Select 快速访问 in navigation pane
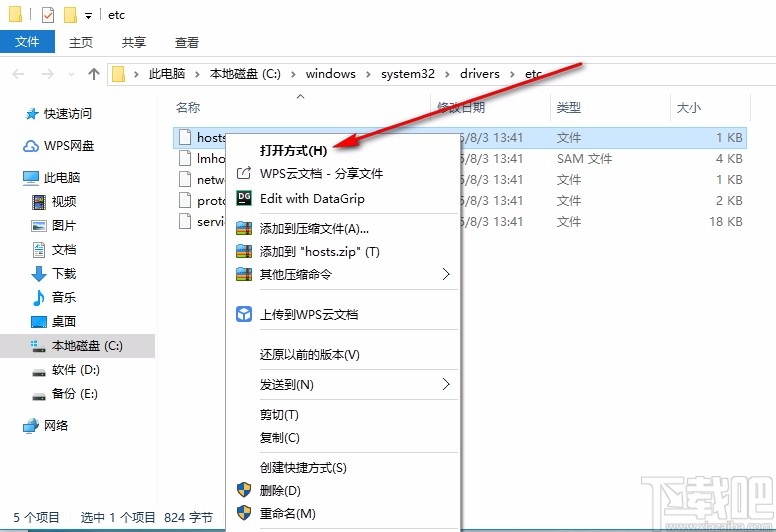This screenshot has height=532, width=776. [x=68, y=114]
